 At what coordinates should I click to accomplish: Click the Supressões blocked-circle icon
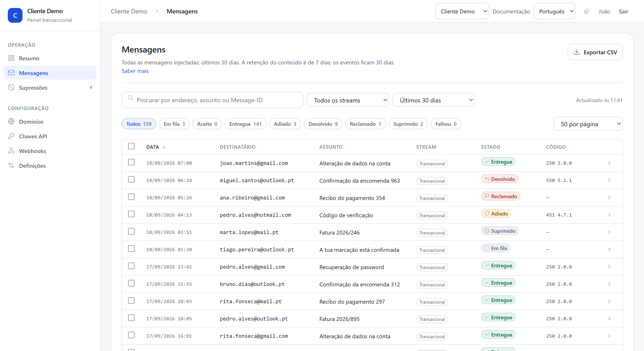click(x=11, y=87)
